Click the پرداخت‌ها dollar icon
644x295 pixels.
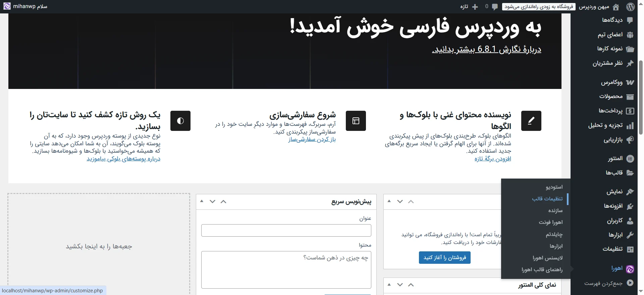click(x=630, y=111)
